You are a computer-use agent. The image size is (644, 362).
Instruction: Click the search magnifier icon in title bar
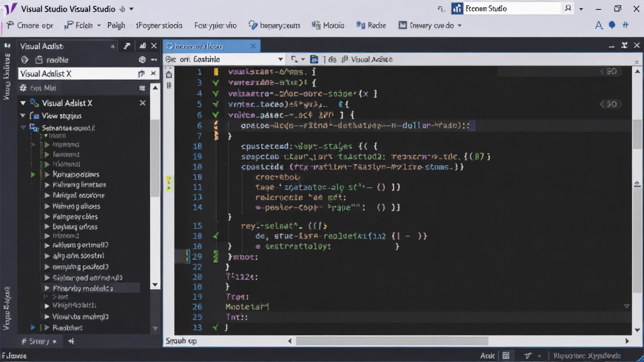568,8
